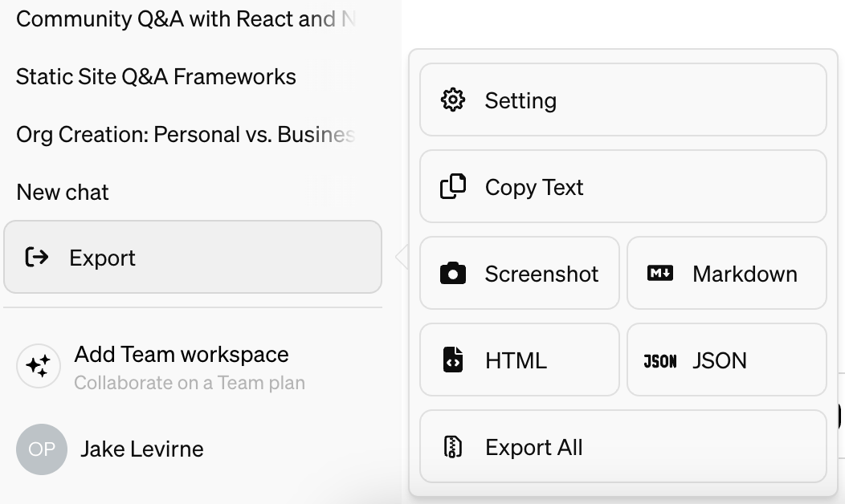Screen dimensions: 845x504
Task: Click the sparkle Team workspace icon
Action: pos(39,367)
